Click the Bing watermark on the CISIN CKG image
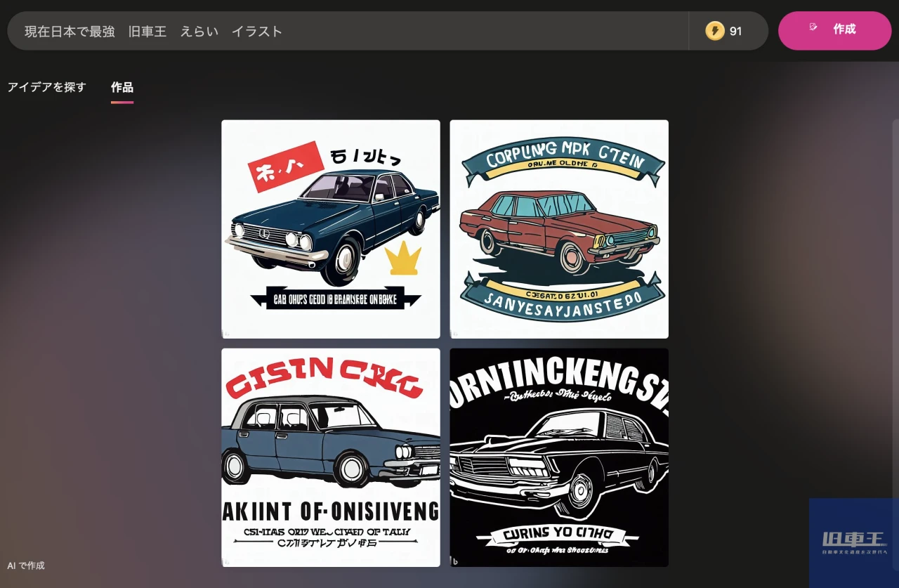Screen dimensions: 899x588 226,561
